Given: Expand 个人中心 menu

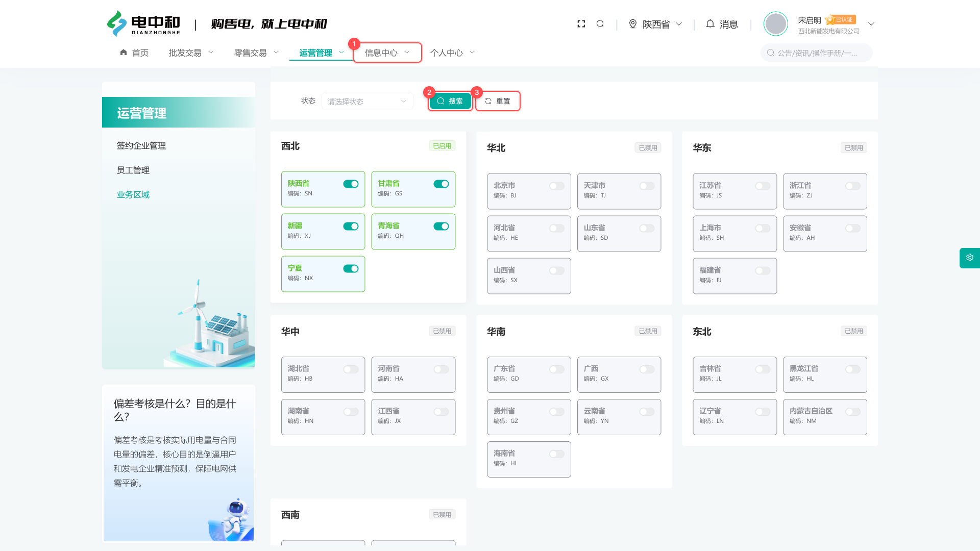Looking at the screenshot, I should (x=452, y=53).
